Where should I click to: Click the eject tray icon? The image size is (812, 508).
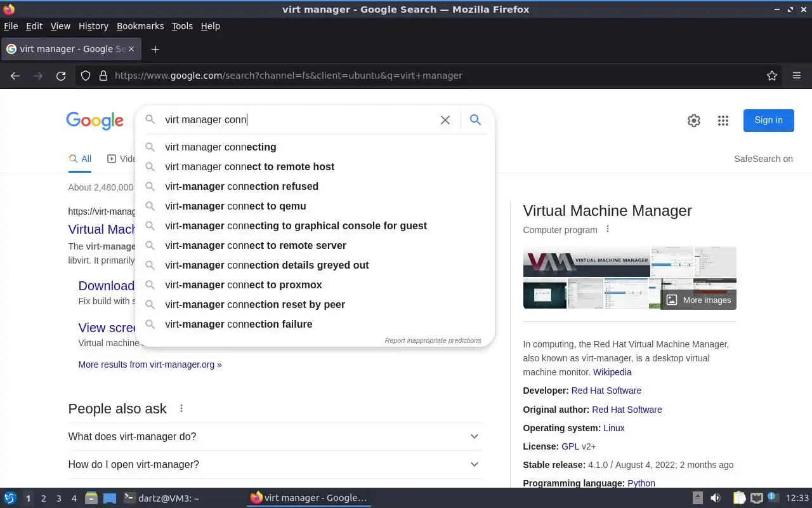[x=698, y=498]
